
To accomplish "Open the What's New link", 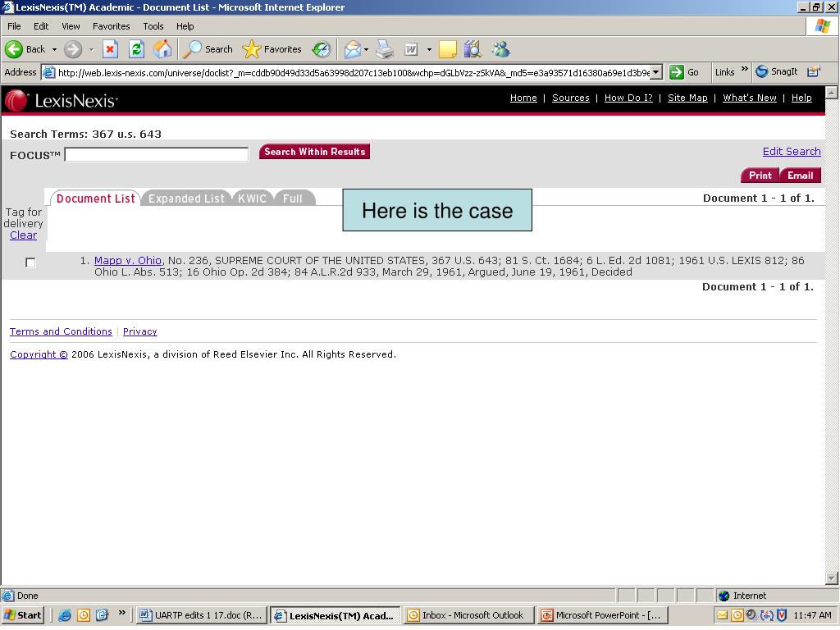I will coord(750,98).
